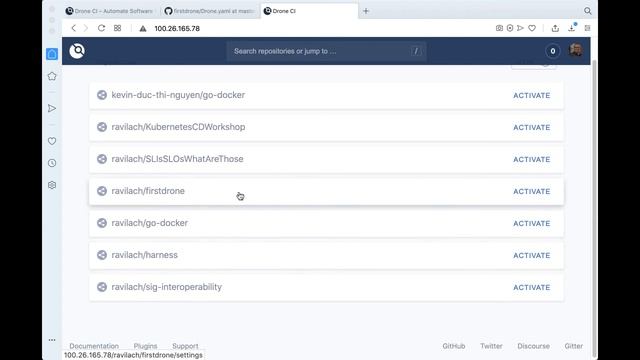Click the Drone logo in header
Image resolution: width=640 pixels, height=360 pixels.
click(77, 51)
